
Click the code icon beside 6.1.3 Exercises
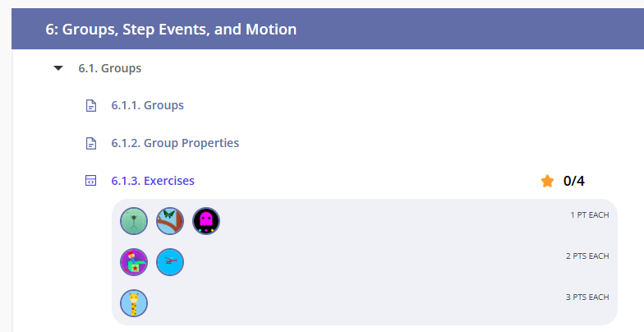coord(91,181)
